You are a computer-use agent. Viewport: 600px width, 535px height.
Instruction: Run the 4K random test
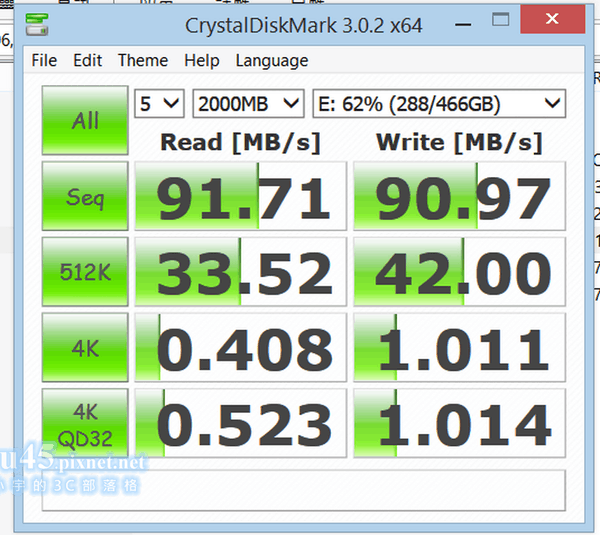(x=85, y=347)
